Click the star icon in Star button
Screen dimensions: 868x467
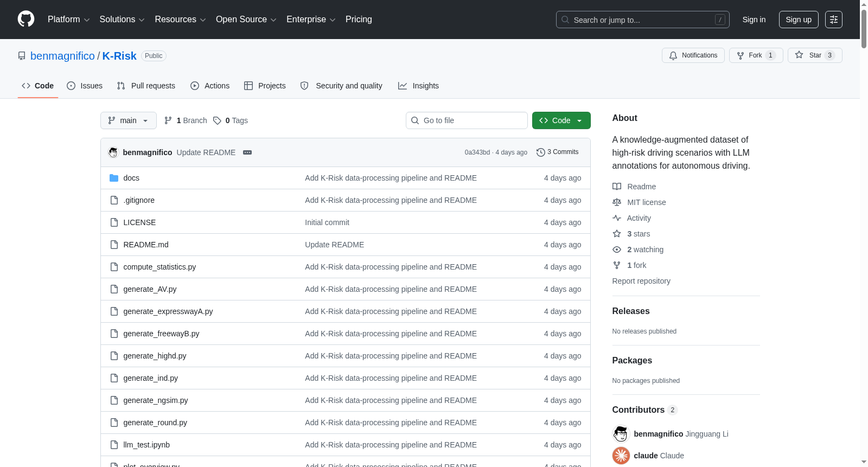[799, 55]
